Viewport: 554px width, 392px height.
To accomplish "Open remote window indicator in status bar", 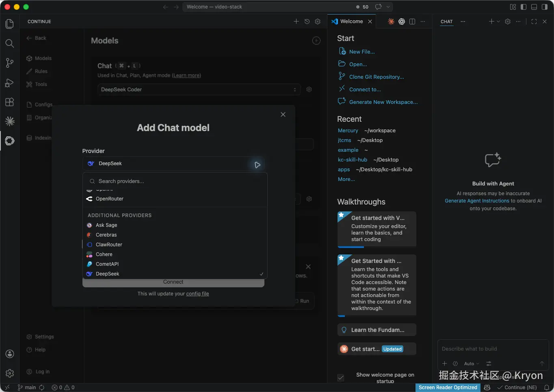I will point(7,388).
